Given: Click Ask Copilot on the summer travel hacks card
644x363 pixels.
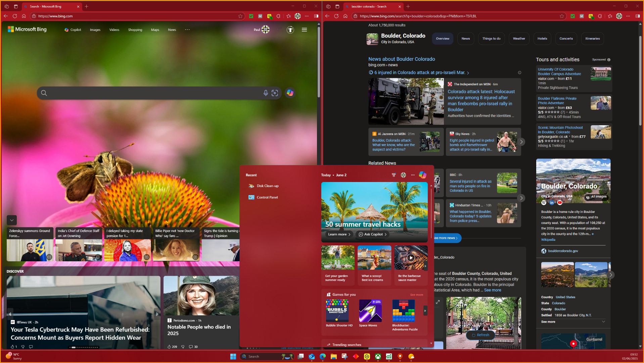Looking at the screenshot, I should coord(372,234).
